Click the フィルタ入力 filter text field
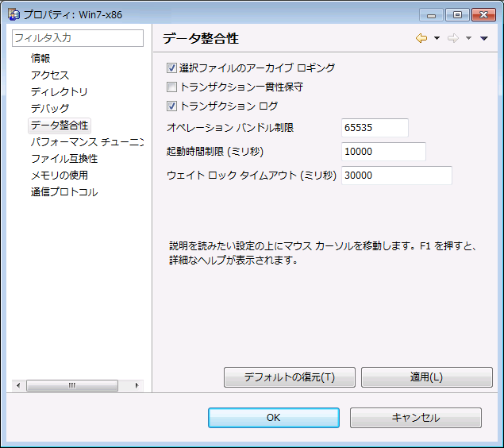 [x=77, y=37]
